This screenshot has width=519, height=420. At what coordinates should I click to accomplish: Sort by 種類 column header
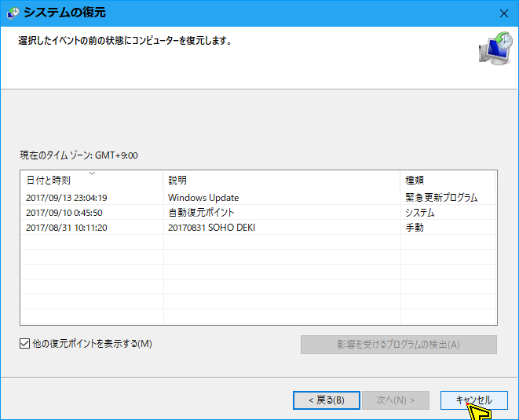[x=448, y=180]
